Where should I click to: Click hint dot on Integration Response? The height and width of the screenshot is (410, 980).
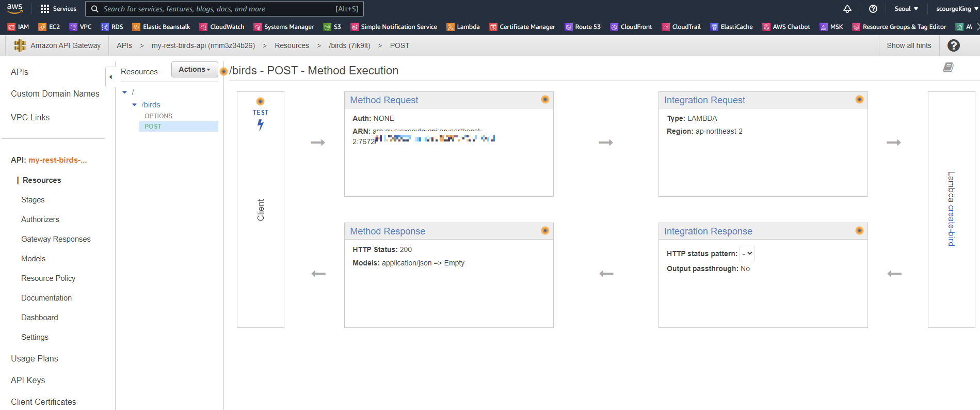(859, 230)
